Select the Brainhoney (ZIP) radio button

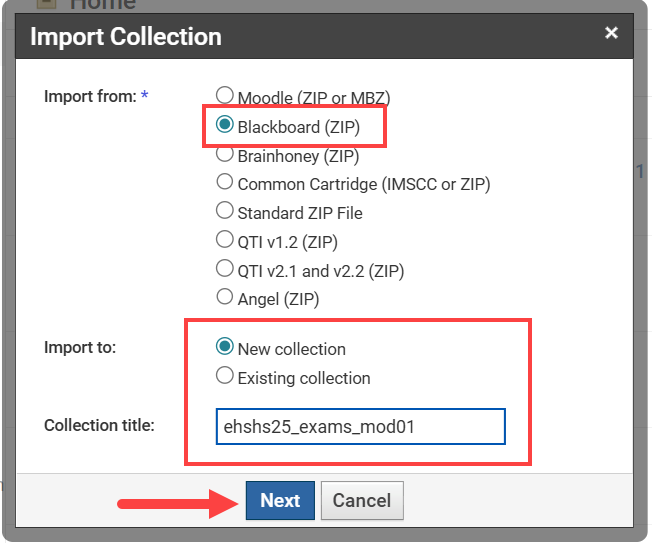[226, 155]
